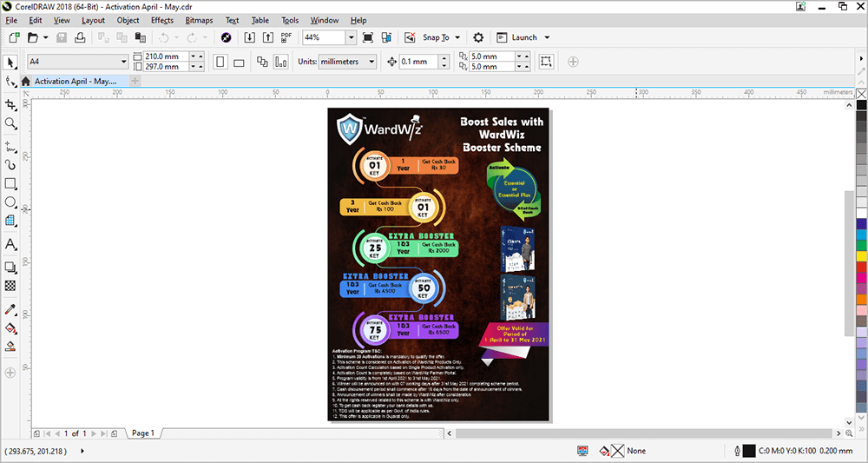Apply layout to all pages

[x=262, y=62]
